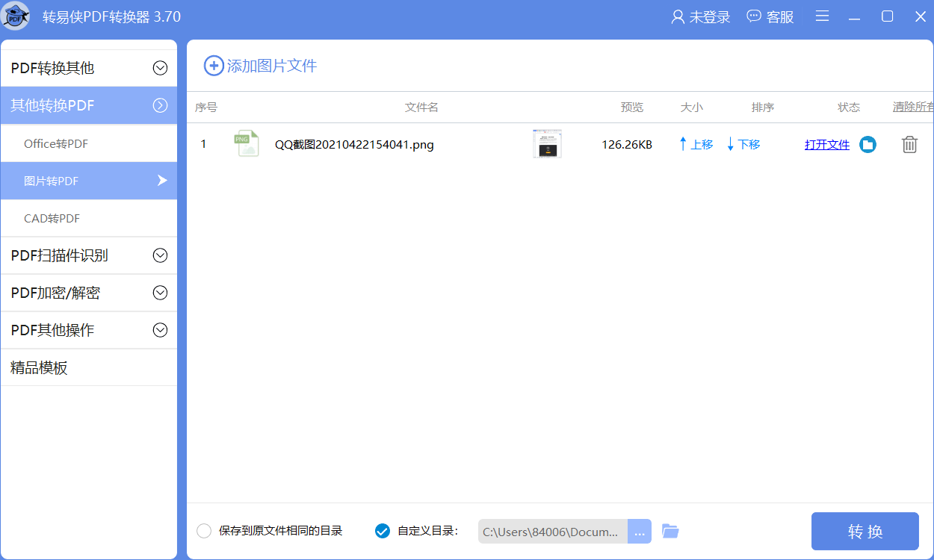This screenshot has height=560, width=934.
Task: Click the plus icon to add image files
Action: tap(214, 66)
